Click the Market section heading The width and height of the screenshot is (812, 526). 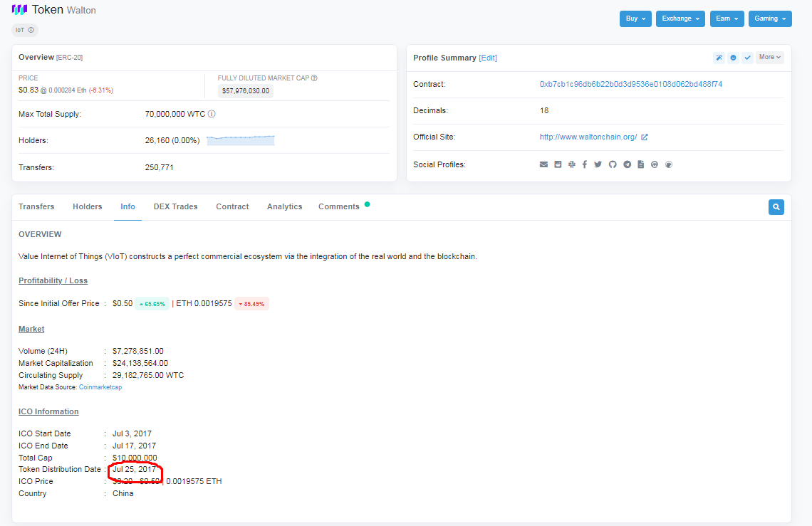click(x=31, y=330)
